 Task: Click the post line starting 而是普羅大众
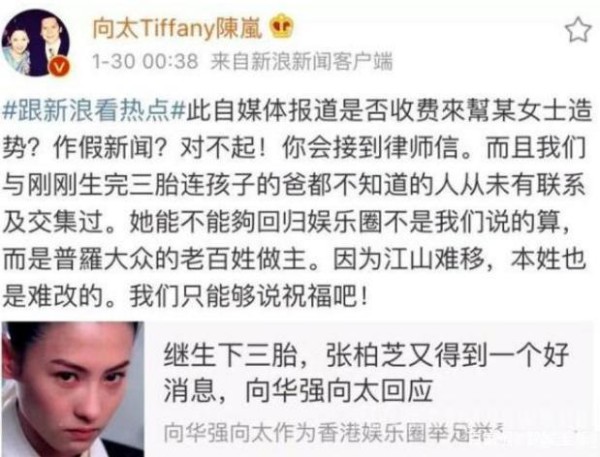[294, 260]
